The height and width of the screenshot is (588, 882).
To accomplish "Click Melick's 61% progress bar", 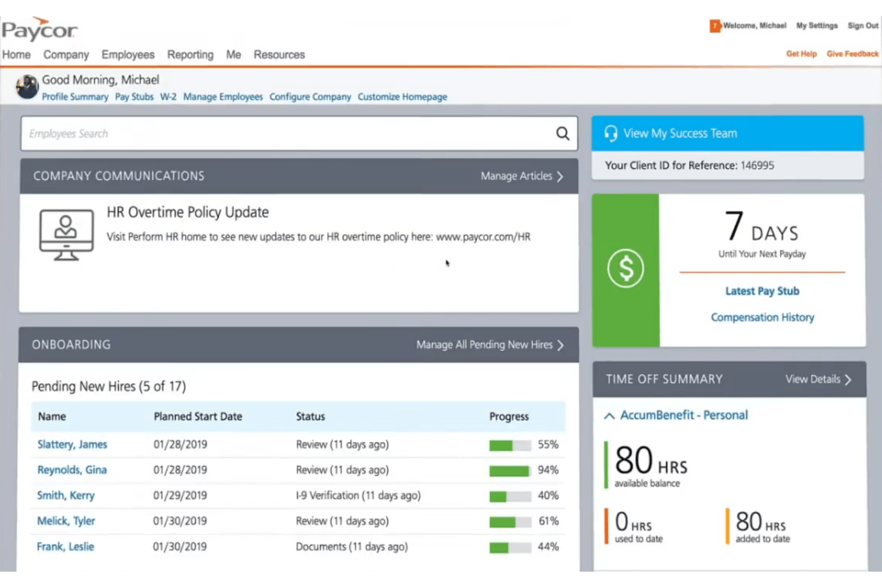I will [x=510, y=522].
